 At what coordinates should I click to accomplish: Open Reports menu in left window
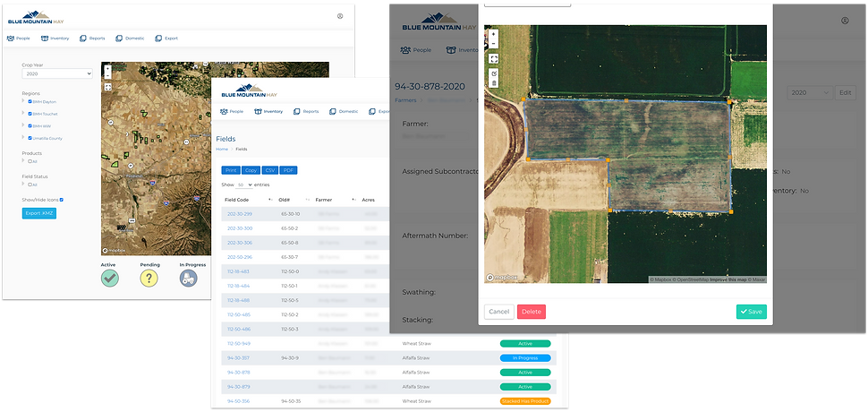pos(92,39)
